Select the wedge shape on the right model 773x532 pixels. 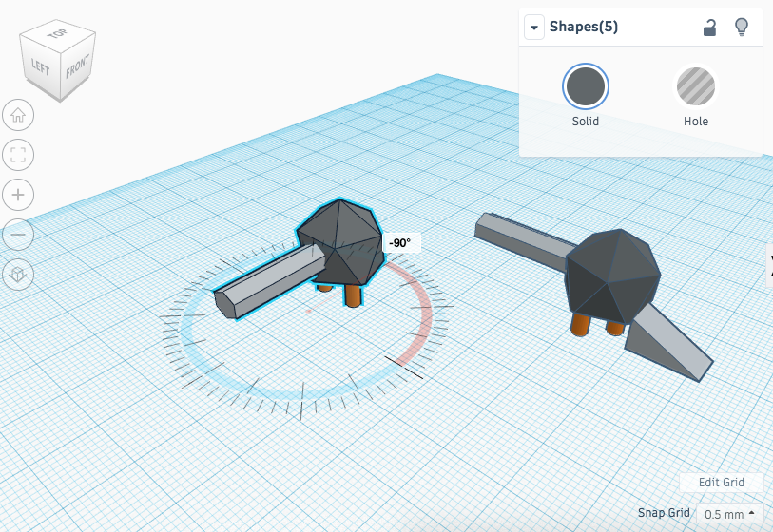point(668,345)
